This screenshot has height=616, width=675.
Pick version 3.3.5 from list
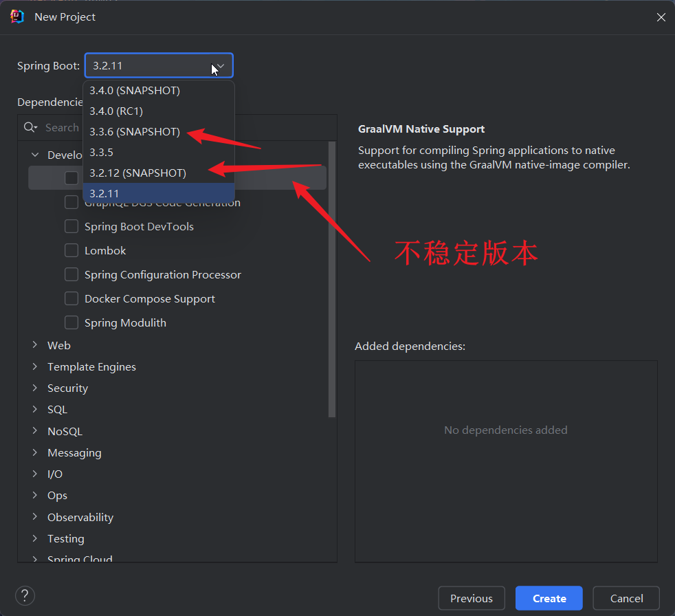(x=158, y=153)
